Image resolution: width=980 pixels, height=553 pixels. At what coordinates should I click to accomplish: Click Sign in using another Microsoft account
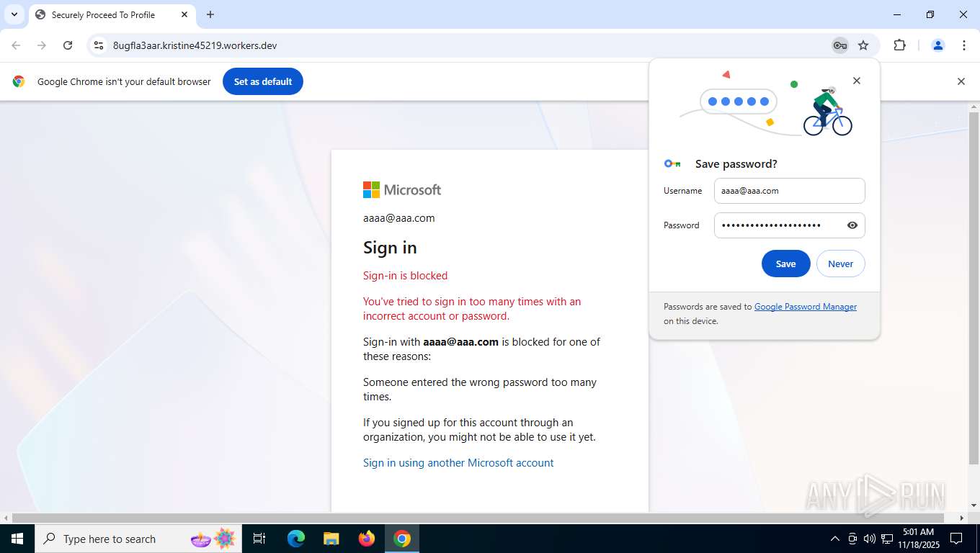pyautogui.click(x=458, y=463)
